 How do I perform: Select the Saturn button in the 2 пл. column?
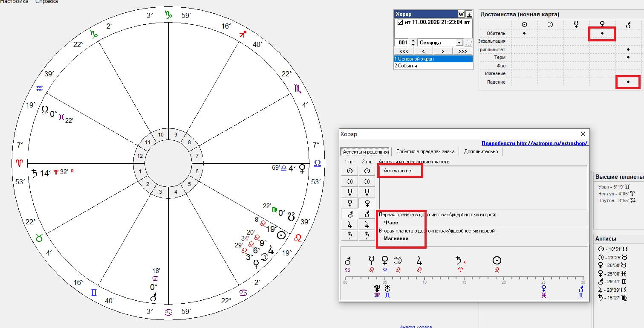pyautogui.click(x=367, y=235)
